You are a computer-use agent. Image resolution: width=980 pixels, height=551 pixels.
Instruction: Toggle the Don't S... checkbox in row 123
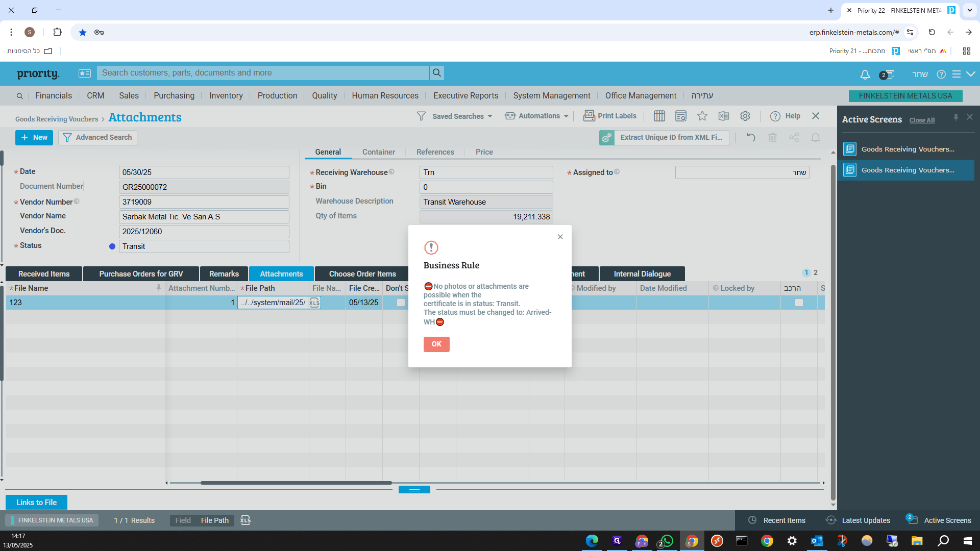pos(401,303)
